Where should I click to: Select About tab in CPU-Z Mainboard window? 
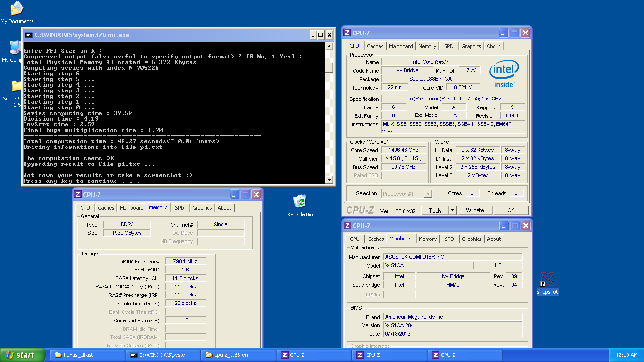pos(494,239)
